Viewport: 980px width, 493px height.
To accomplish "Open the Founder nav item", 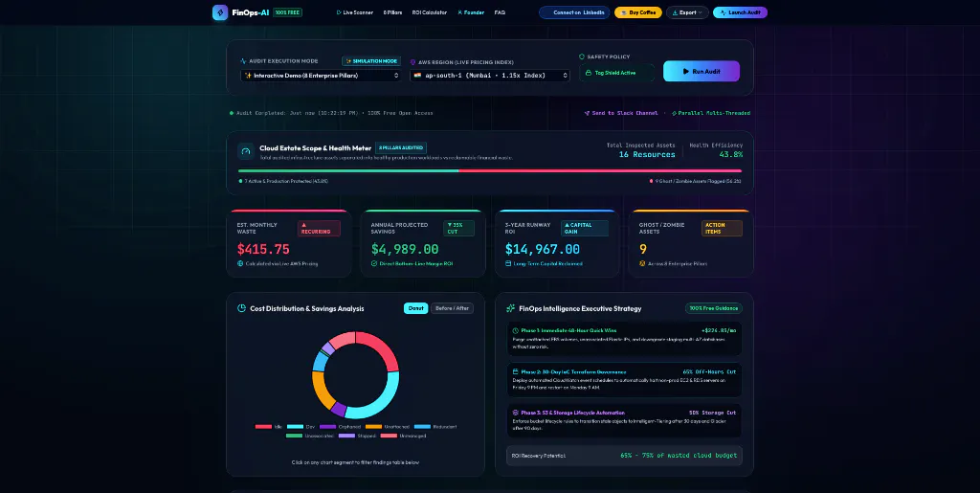I will pyautogui.click(x=471, y=12).
